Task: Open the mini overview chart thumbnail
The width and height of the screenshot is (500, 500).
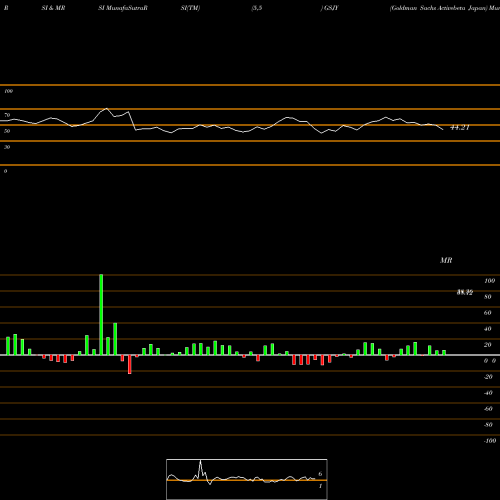Action: pyautogui.click(x=247, y=479)
